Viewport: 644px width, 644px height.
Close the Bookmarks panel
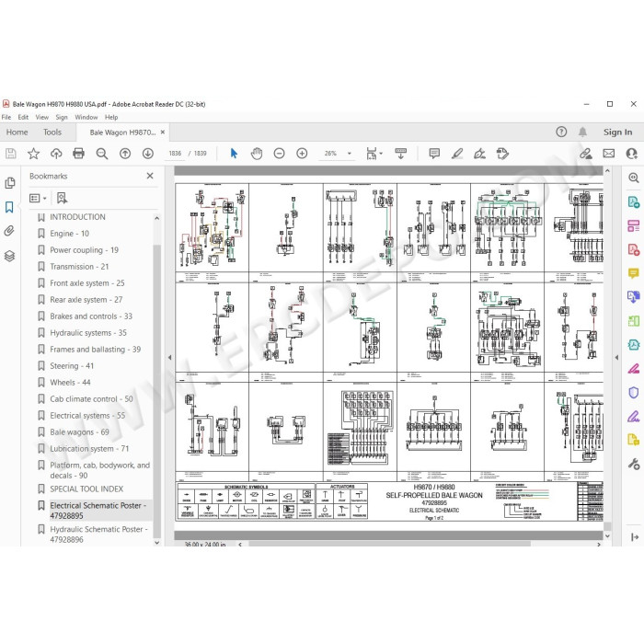coord(150,176)
